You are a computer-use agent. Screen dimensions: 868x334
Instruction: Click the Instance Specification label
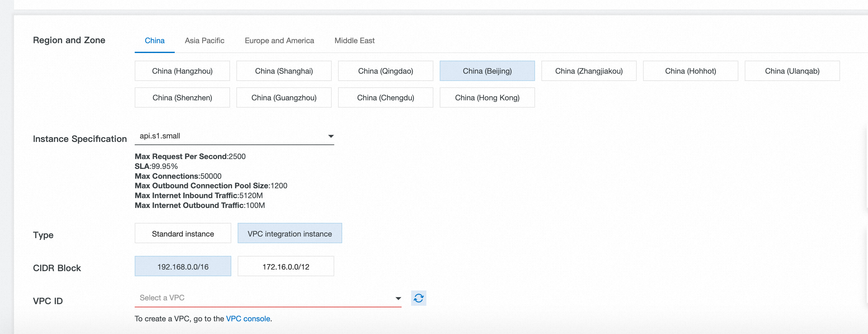[x=80, y=139]
